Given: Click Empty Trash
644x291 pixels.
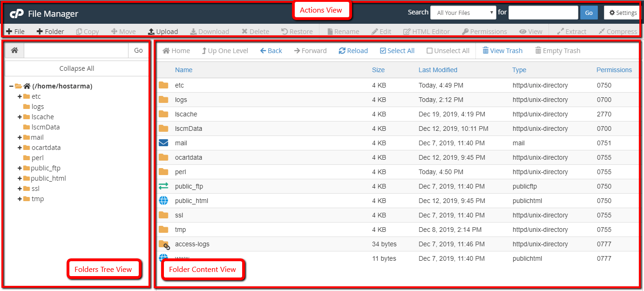Looking at the screenshot, I should 558,51.
